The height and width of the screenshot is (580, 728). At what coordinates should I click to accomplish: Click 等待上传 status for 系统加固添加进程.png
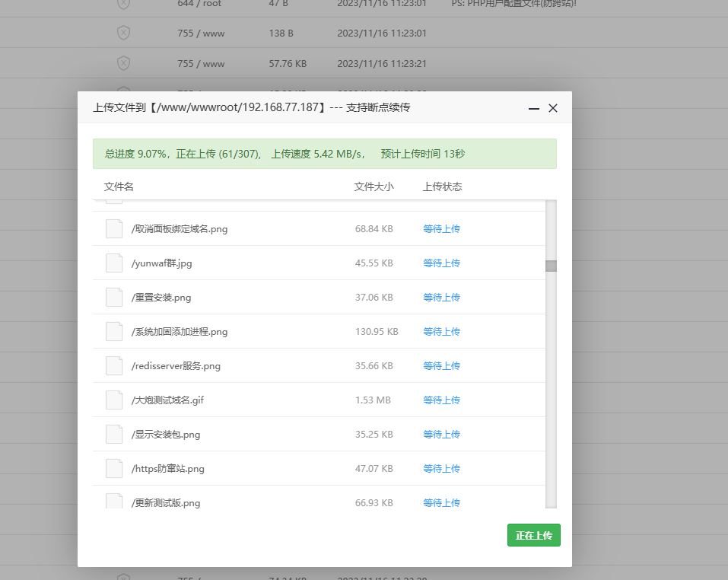click(441, 332)
